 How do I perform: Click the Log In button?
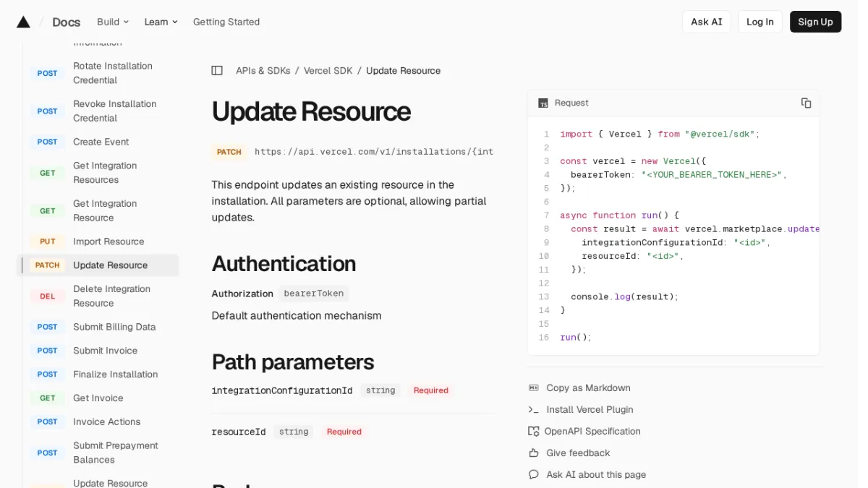[x=759, y=22]
